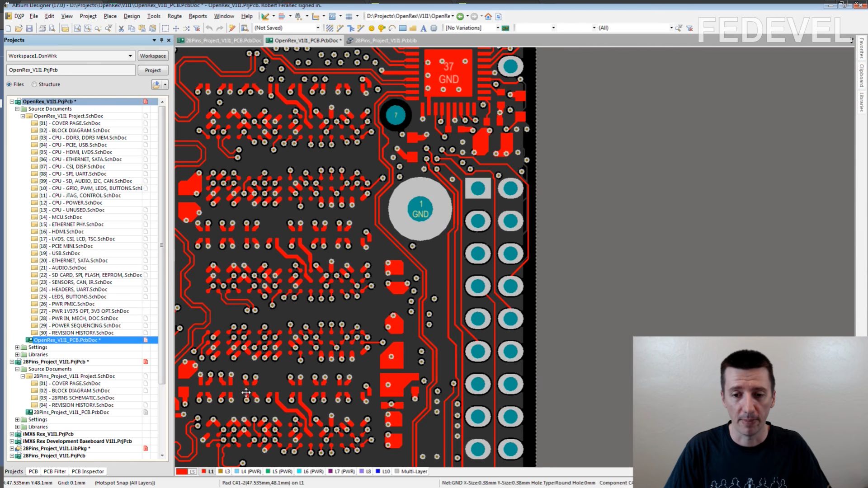
Task: Expand the iMX6 Rex_V1I1.PrjPcb project node
Action: (x=12, y=434)
